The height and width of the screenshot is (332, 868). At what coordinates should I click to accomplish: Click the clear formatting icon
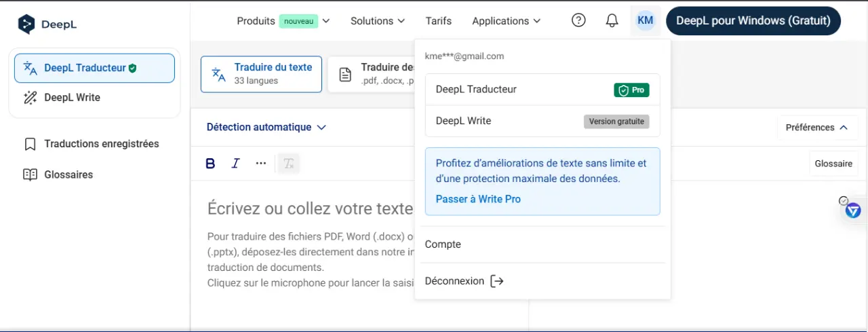[x=289, y=163]
